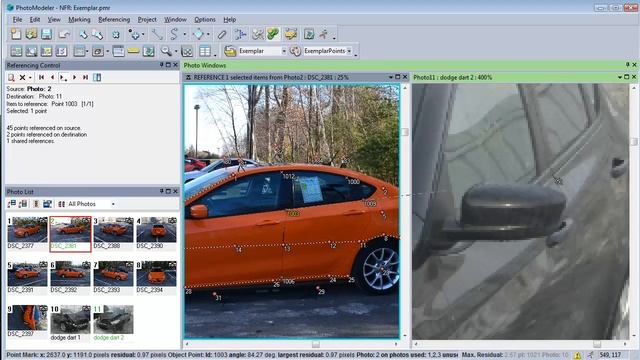Image resolution: width=640 pixels, height=360 pixels.
Task: Select photo 9 DSC_2397 thumbnail
Action: (27, 318)
